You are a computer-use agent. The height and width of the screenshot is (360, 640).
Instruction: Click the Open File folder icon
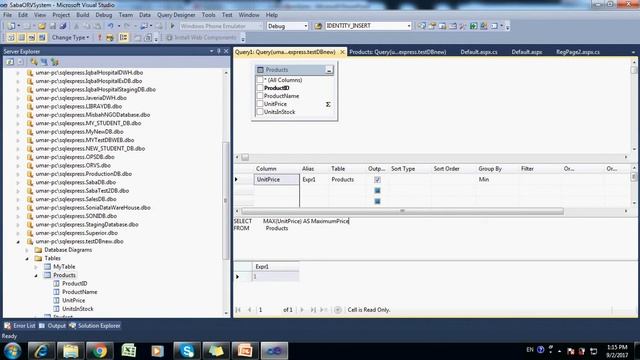tap(42, 26)
